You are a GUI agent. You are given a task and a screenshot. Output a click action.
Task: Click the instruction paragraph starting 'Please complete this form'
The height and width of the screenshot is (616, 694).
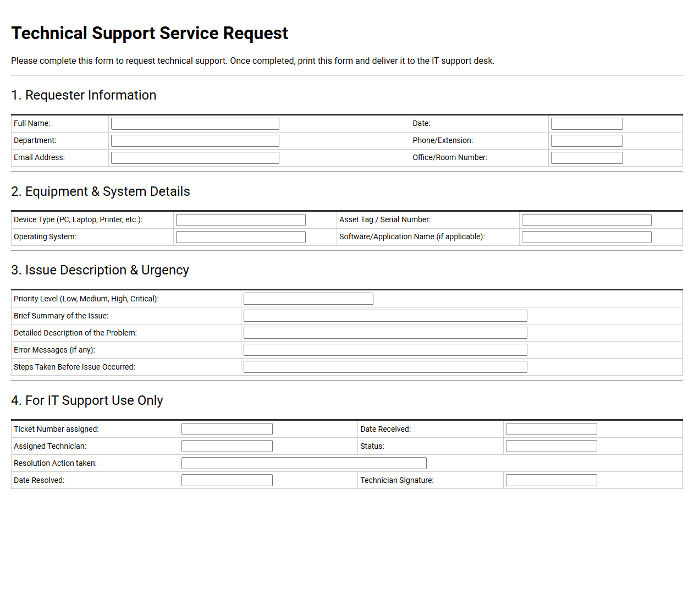pos(252,61)
